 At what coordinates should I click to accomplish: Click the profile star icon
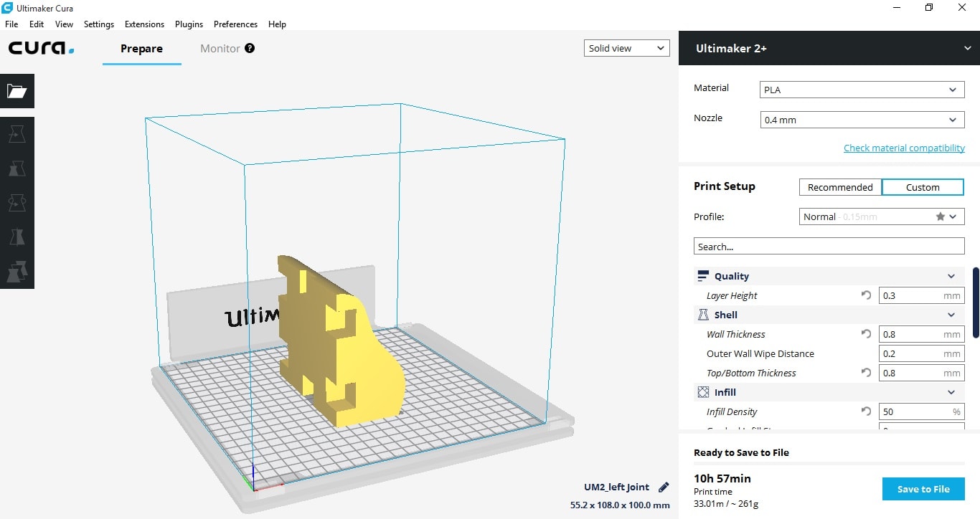pos(940,216)
